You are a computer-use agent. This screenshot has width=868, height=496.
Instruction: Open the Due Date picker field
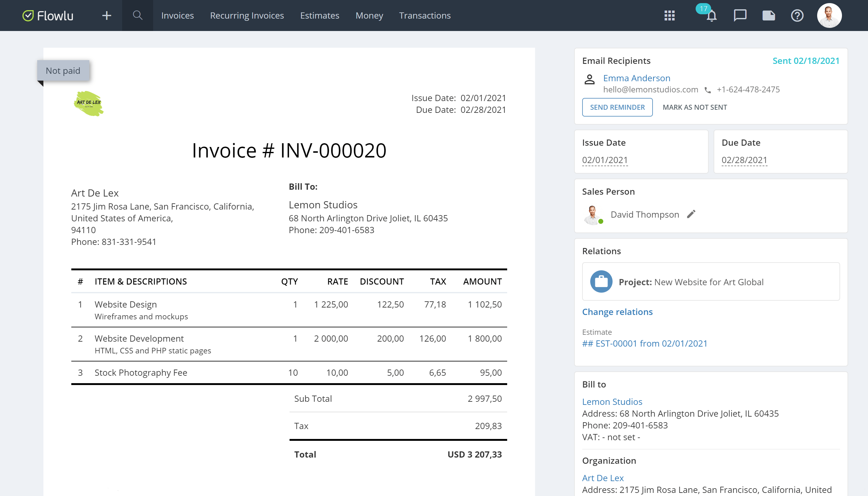(744, 159)
